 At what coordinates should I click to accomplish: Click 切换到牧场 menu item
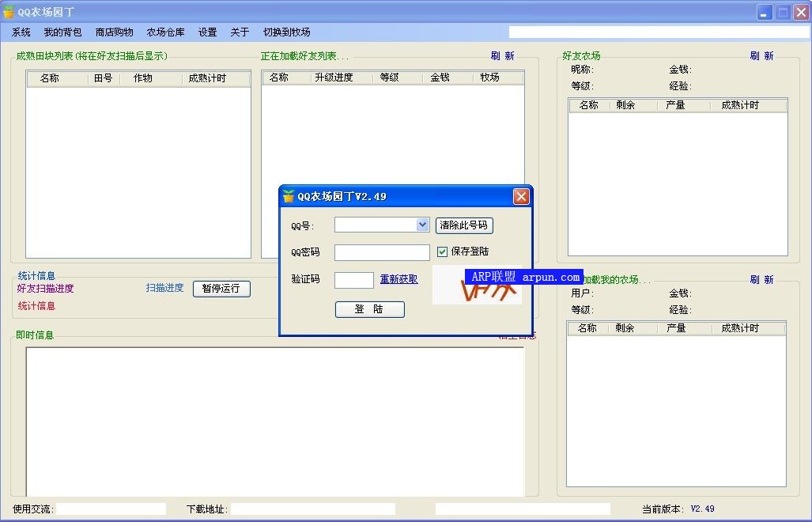tap(286, 32)
